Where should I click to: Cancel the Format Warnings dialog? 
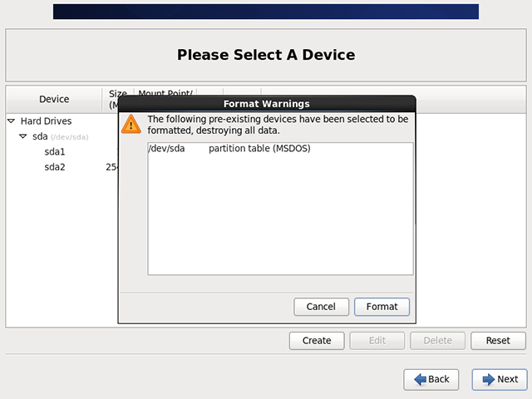coord(321,307)
